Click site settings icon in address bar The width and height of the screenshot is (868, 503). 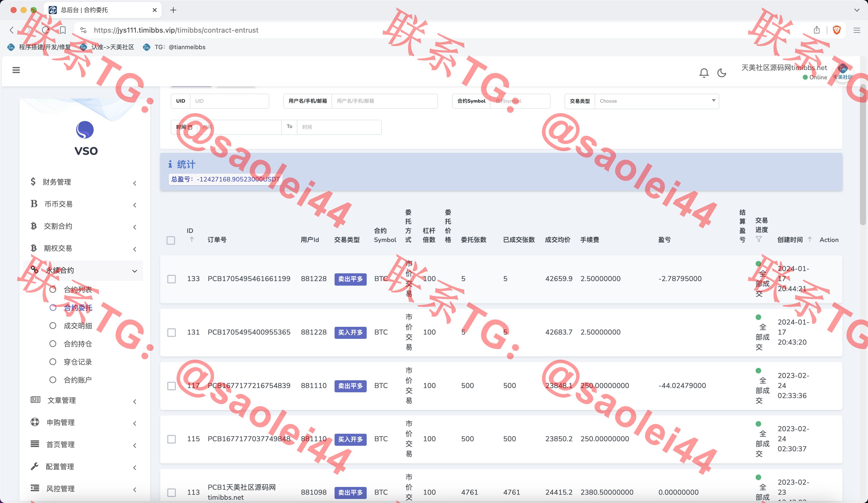click(x=83, y=30)
